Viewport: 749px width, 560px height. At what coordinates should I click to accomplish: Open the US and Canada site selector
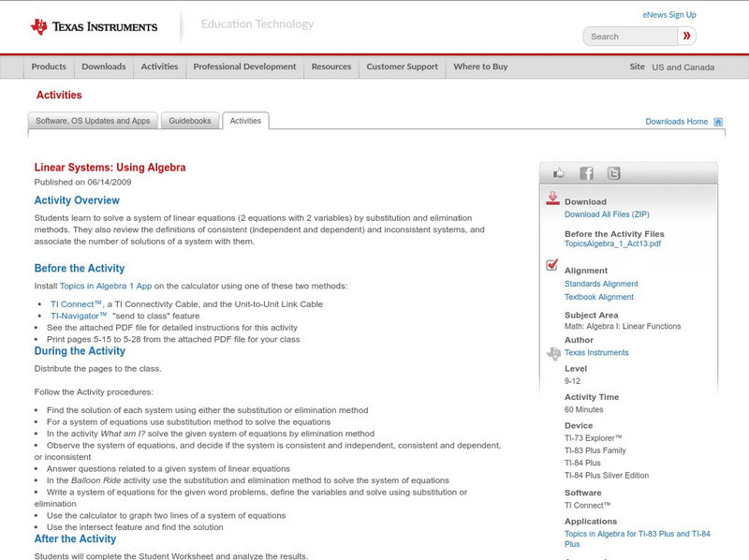pos(683,67)
